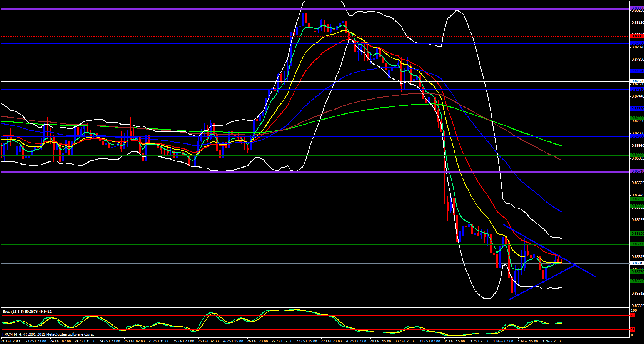This screenshot has height=344, width=644.
Task: Select the stochastic 75 level marker
Action: [632, 315]
